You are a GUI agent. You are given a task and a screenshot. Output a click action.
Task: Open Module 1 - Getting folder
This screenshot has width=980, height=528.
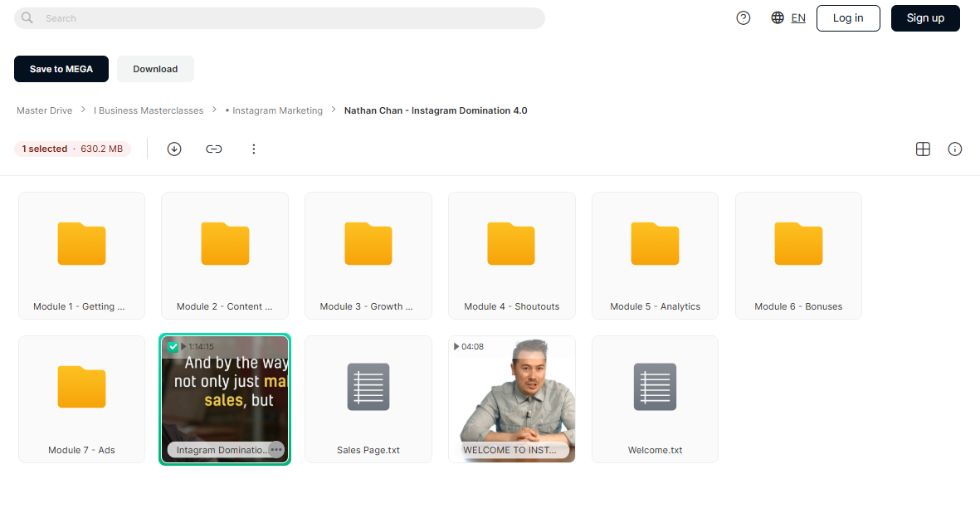[x=82, y=255]
